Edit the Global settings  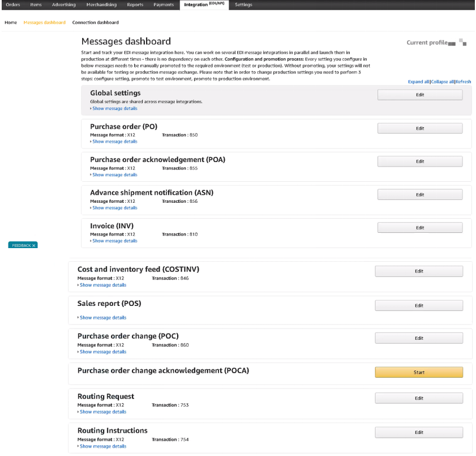click(420, 95)
